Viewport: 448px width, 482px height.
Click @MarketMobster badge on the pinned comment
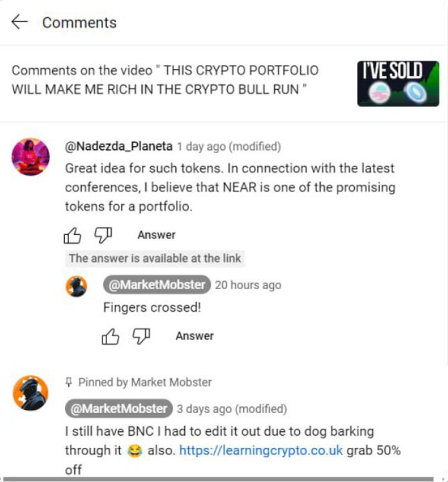click(119, 408)
